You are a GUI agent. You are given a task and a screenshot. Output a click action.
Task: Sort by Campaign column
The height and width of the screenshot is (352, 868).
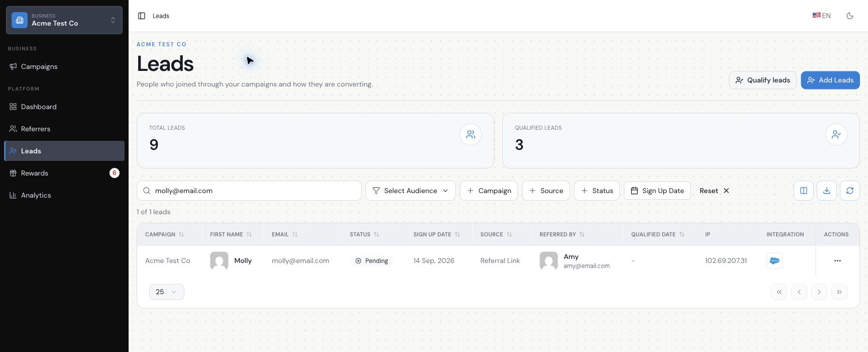click(165, 234)
